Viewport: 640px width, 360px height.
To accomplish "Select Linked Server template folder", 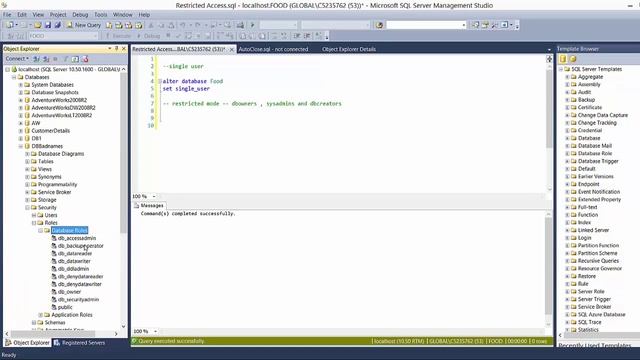I will (x=593, y=230).
